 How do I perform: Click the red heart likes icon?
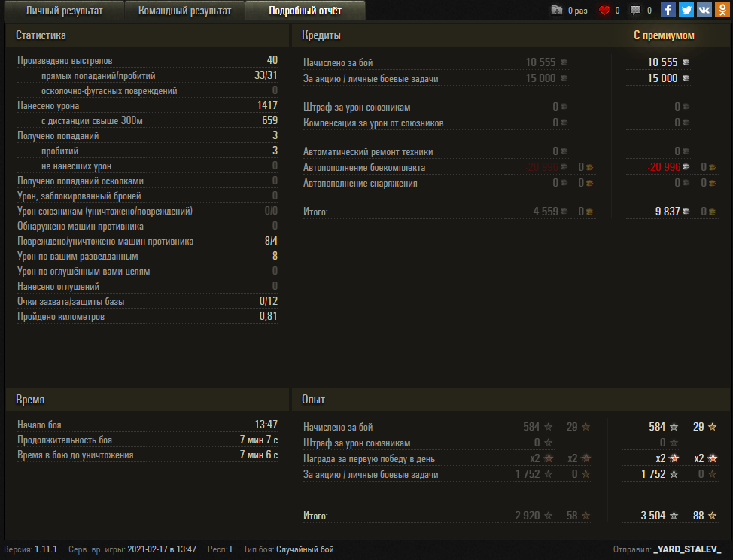tap(604, 11)
